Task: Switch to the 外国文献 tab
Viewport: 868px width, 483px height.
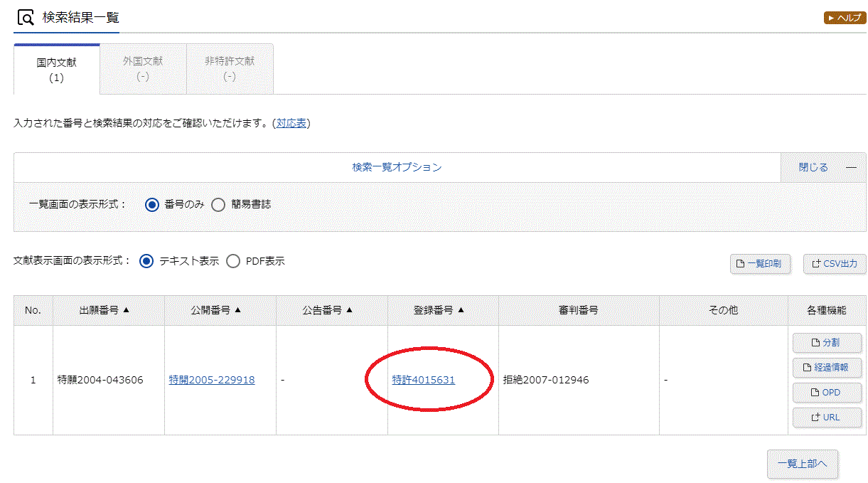Action: tap(143, 69)
